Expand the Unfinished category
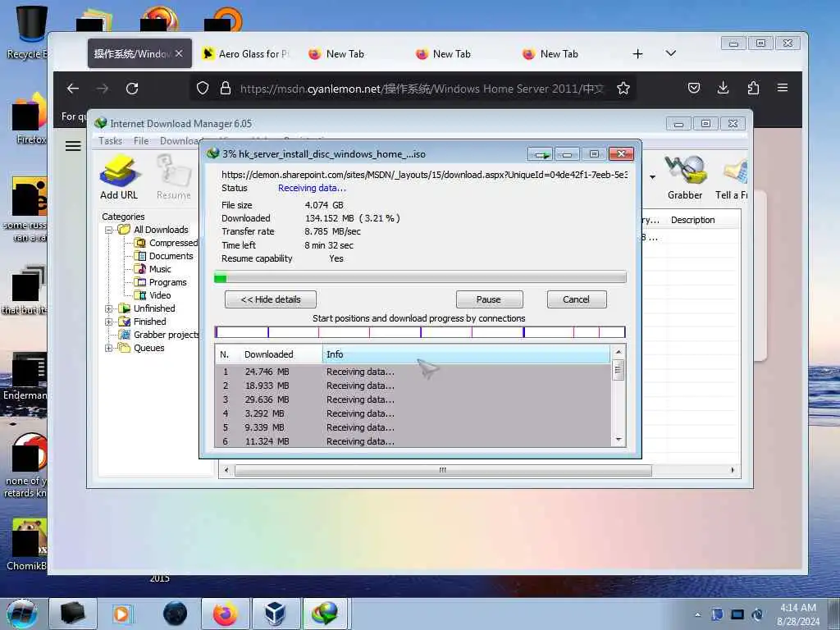 [x=109, y=308]
